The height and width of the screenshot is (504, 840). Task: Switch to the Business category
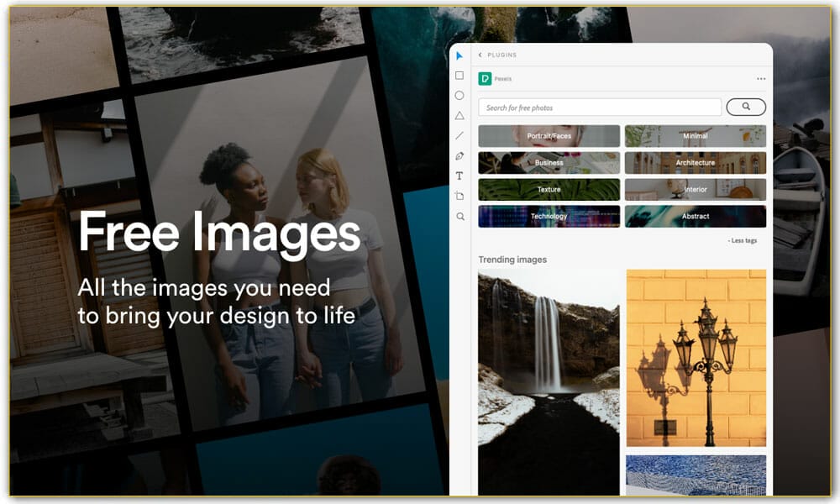[x=549, y=163]
